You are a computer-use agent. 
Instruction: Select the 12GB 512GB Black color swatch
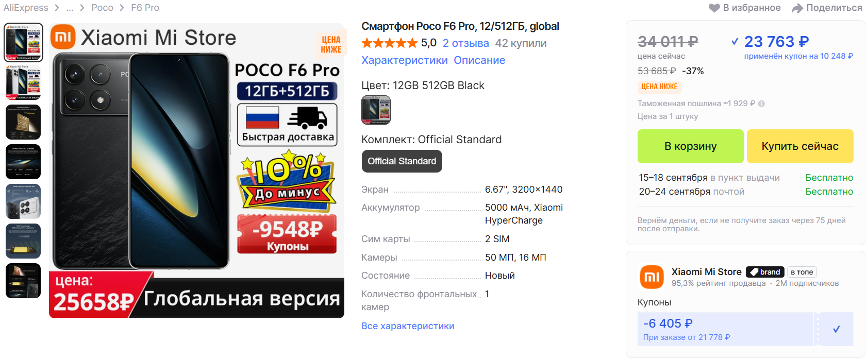pos(376,110)
